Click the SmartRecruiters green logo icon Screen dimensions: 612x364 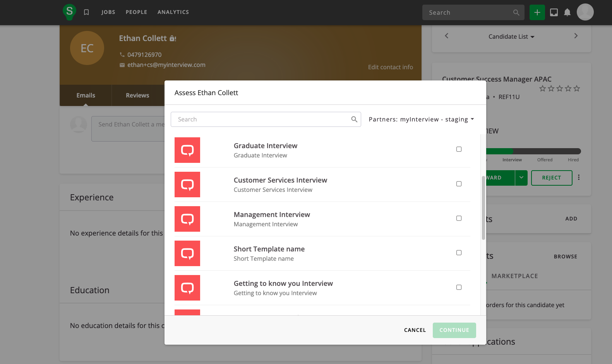pos(69,12)
